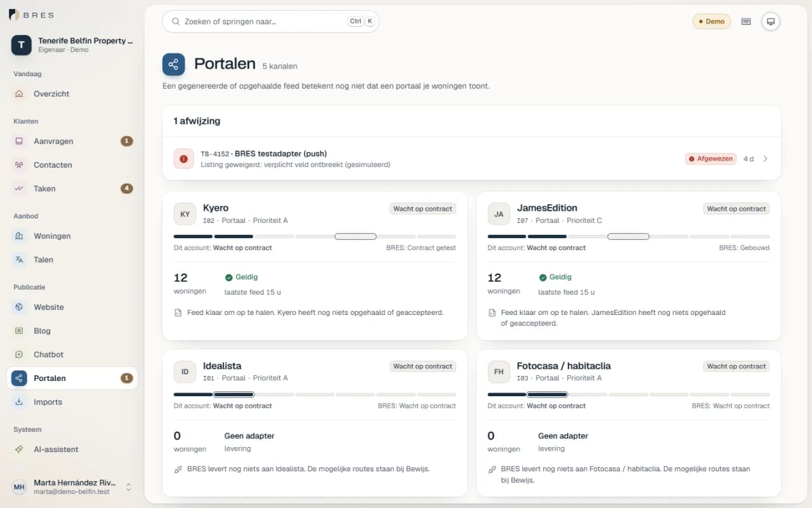Click the Portalen count badge 1
Viewport: 812px width, 508px height.
[127, 378]
